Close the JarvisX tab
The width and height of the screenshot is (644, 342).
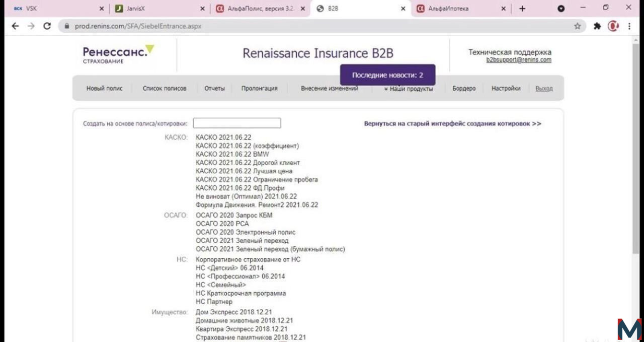coord(202,9)
